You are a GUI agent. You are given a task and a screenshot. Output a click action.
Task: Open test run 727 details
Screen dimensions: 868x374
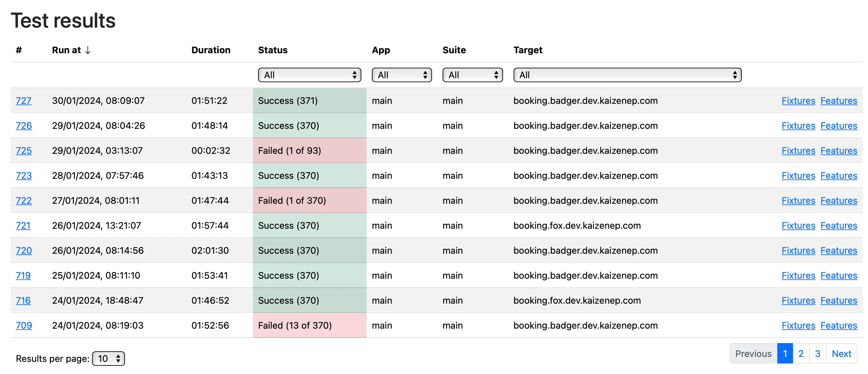(24, 101)
